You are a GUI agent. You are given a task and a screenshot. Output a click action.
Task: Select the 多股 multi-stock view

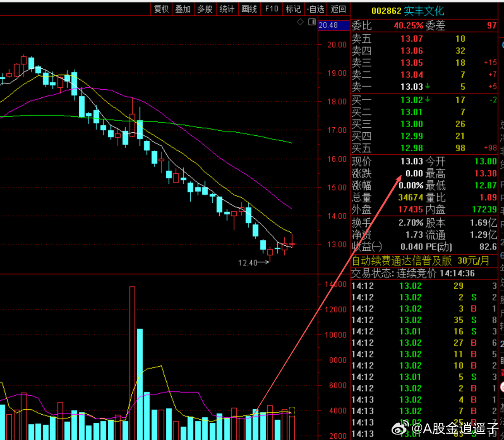coord(205,9)
